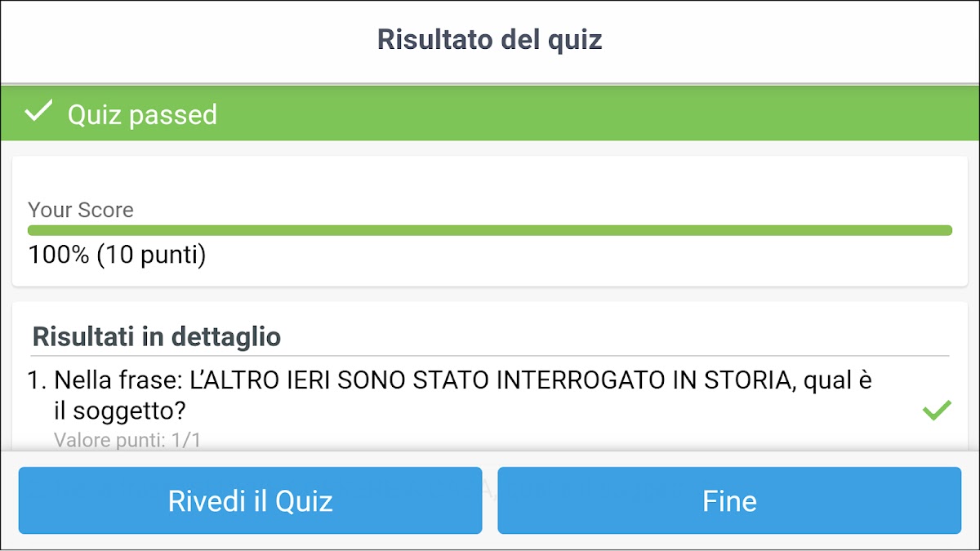Image resolution: width=980 pixels, height=551 pixels.
Task: Click the Your Score label
Action: tap(81, 210)
